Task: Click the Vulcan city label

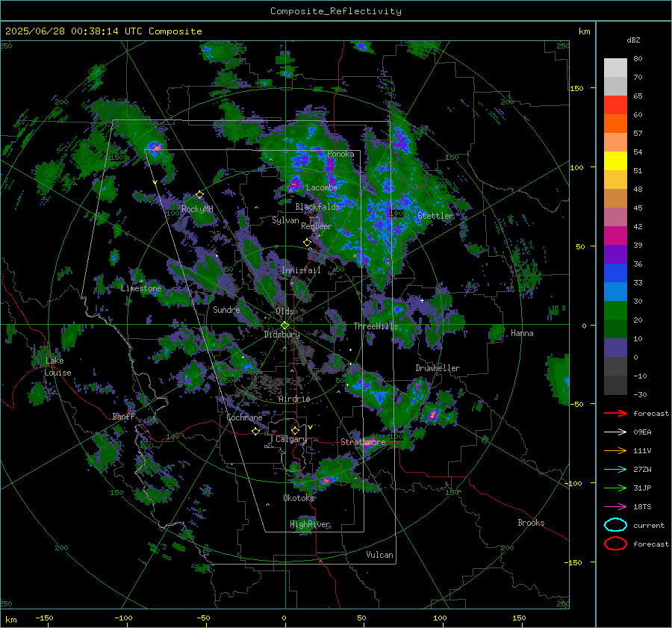Action: [x=379, y=555]
